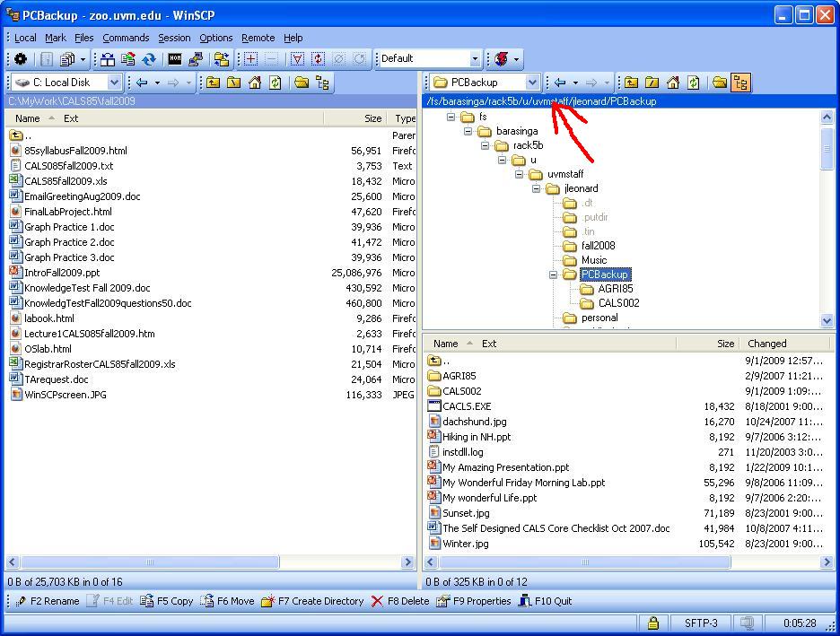
Task: Collapse the jleonard tree node
Action: (x=536, y=188)
